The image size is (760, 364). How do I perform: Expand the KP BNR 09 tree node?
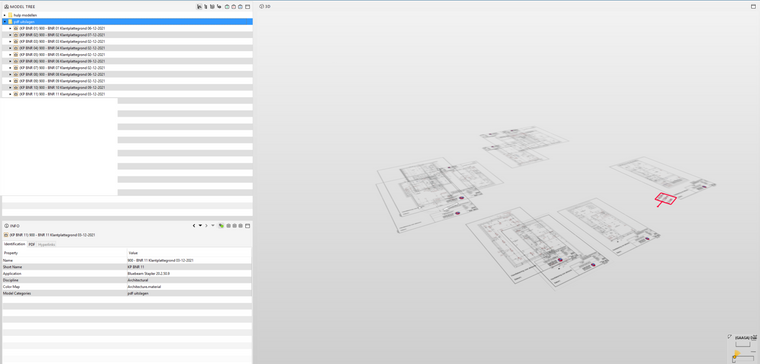tap(10, 81)
